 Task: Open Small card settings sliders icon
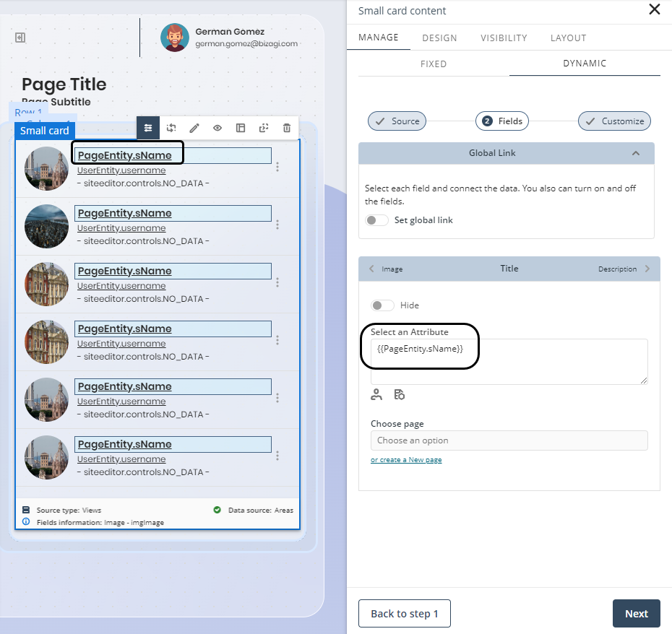pyautogui.click(x=148, y=128)
